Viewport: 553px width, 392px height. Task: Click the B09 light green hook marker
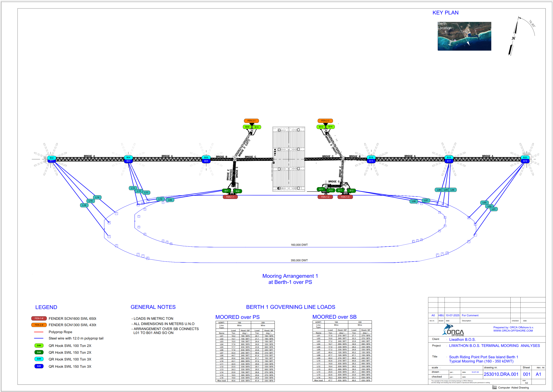(x=247, y=127)
